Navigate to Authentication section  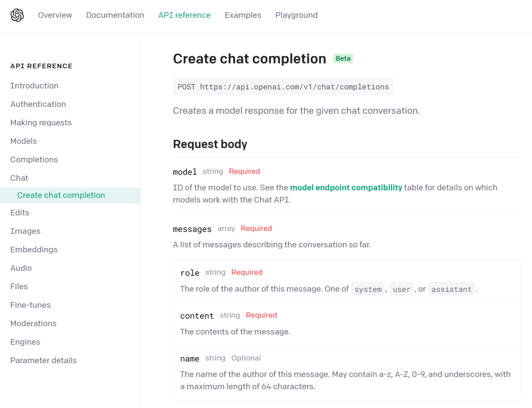pyautogui.click(x=38, y=104)
